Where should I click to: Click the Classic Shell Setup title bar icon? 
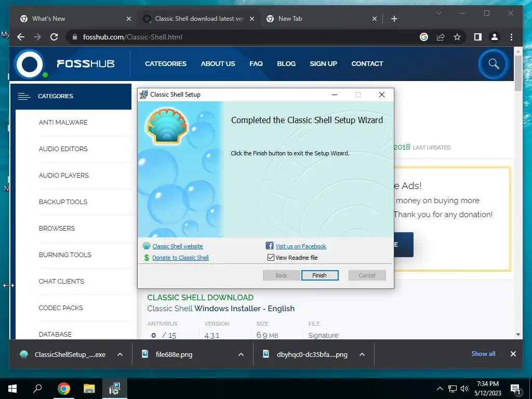143,95
